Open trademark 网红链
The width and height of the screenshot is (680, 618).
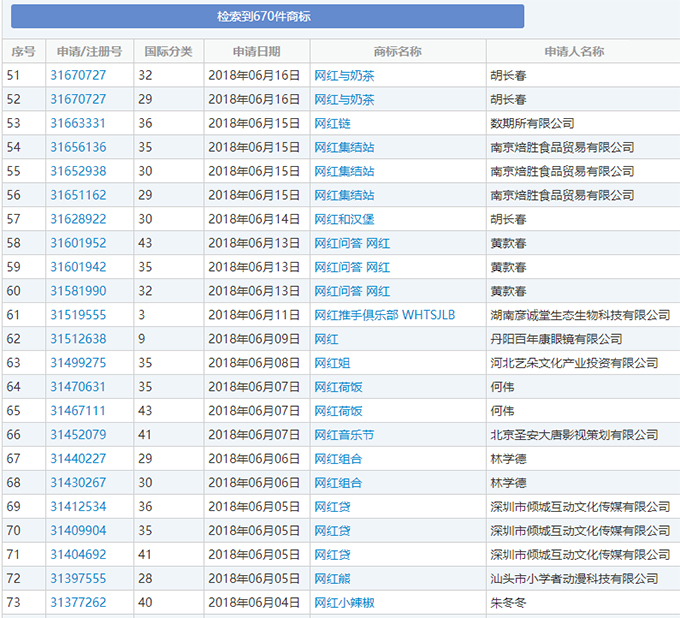tap(332, 124)
